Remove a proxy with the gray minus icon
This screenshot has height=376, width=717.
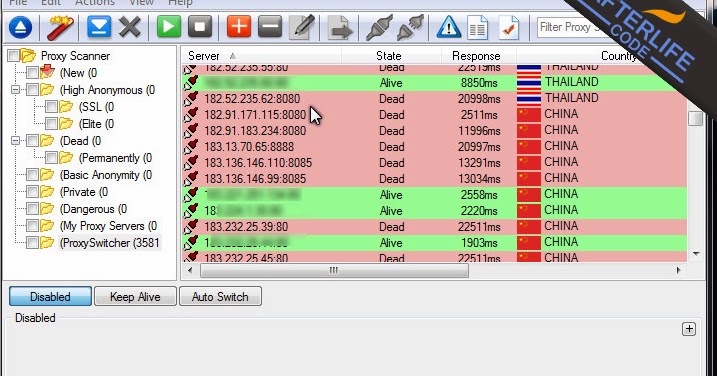click(270, 27)
